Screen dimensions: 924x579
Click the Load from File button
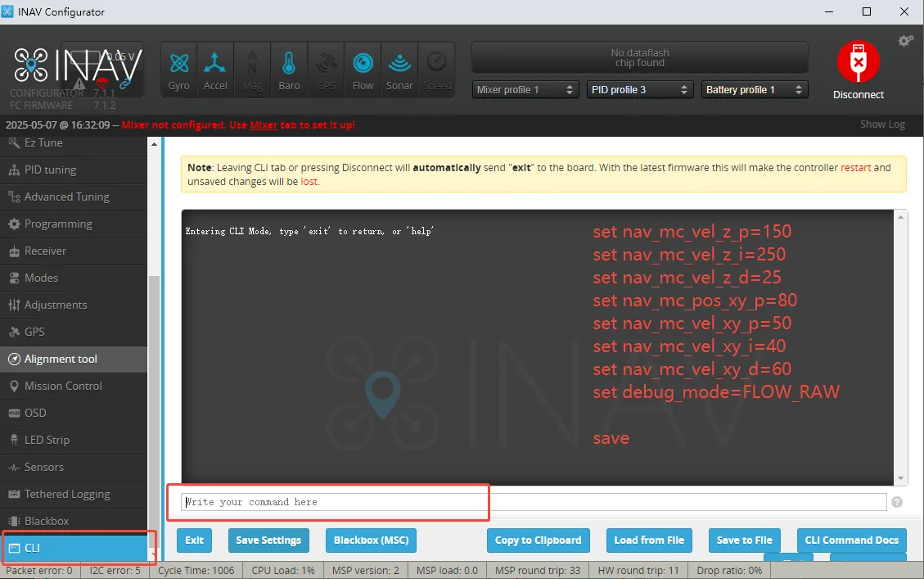click(649, 540)
